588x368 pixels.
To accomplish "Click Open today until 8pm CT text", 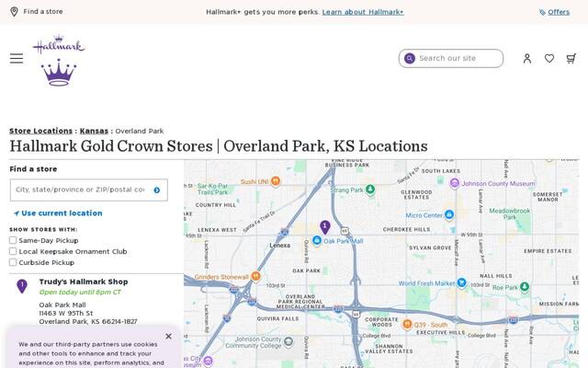I will pos(80,293).
